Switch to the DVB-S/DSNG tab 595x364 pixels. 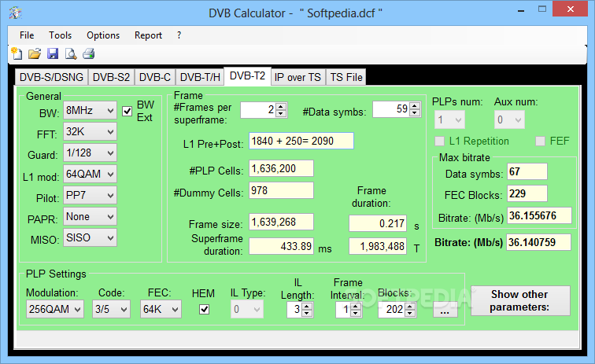pyautogui.click(x=52, y=77)
